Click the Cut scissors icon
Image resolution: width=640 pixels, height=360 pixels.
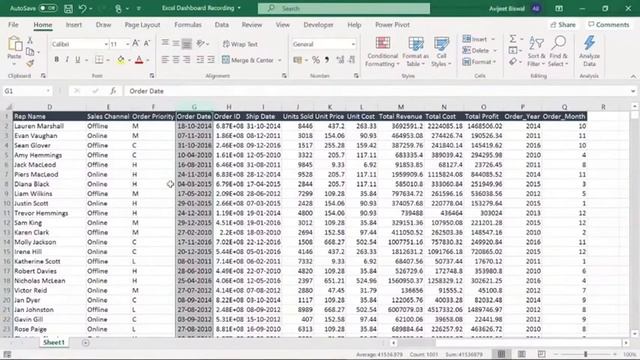coord(30,40)
